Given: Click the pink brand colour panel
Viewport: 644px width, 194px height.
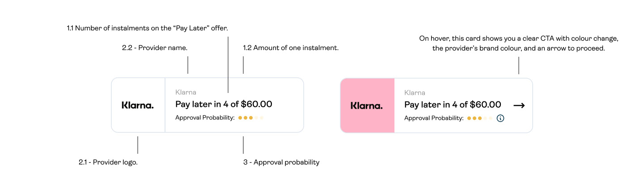Looking at the screenshot, I should pyautogui.click(x=368, y=105).
